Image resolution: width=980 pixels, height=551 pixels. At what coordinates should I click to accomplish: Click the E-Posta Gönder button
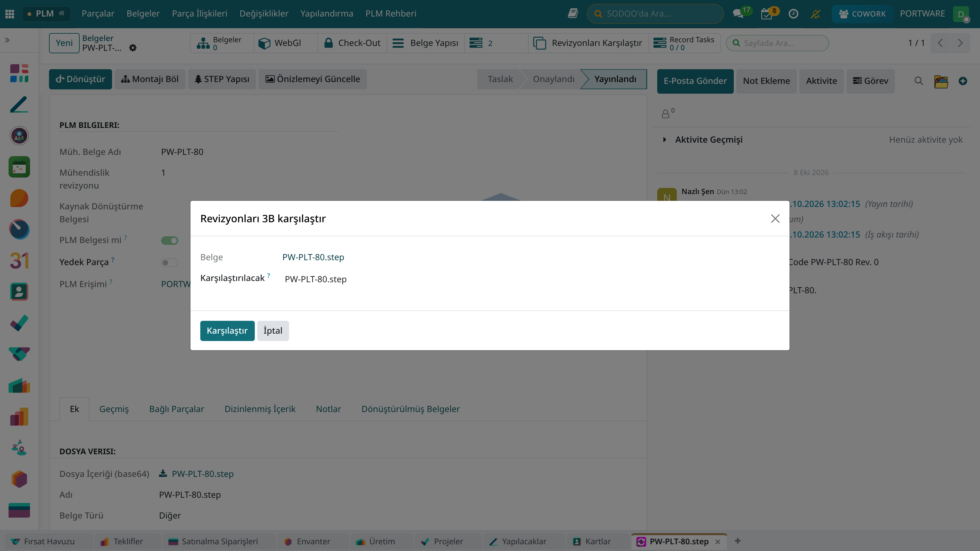[695, 81]
